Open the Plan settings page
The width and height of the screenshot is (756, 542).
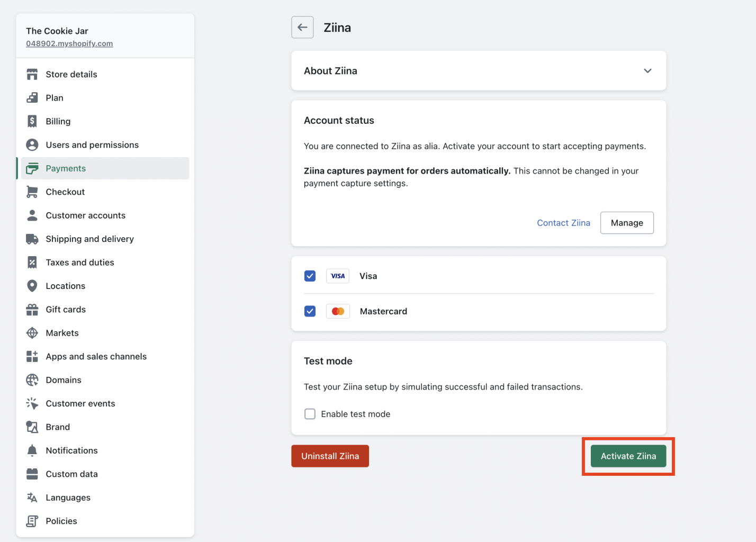[x=105, y=98]
